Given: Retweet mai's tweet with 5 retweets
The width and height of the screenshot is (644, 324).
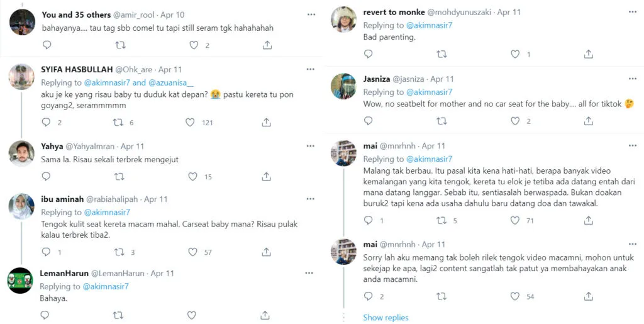Looking at the screenshot, I should 441,221.
